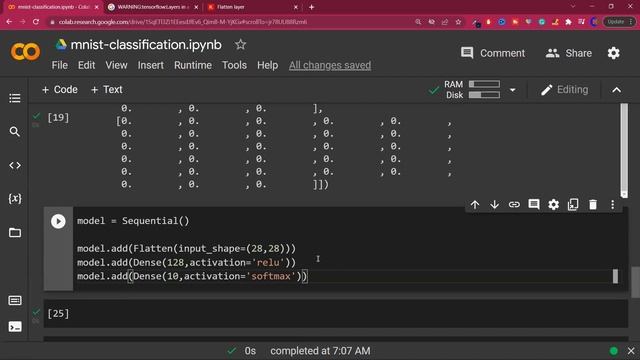
Task: Click the browser Update button
Action: coord(619,22)
